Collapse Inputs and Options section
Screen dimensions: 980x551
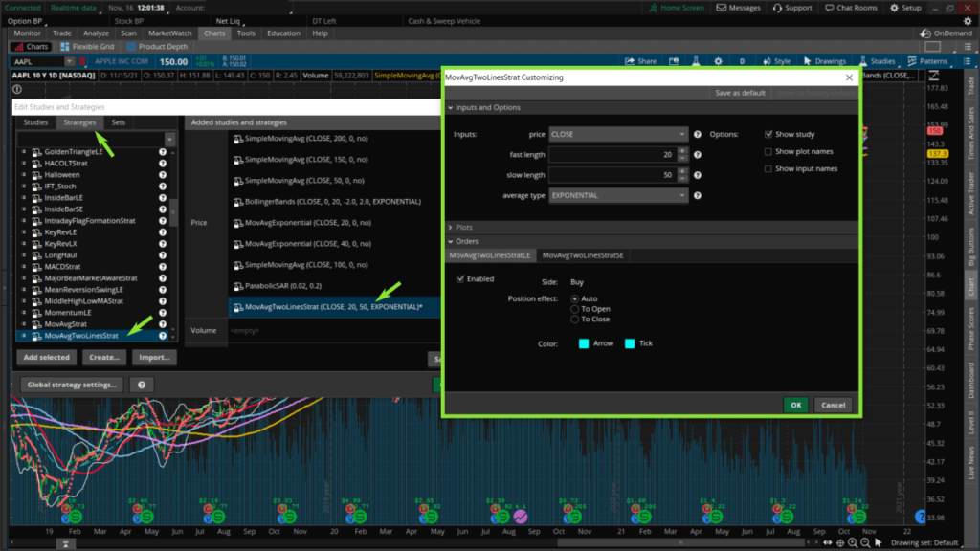[x=451, y=107]
